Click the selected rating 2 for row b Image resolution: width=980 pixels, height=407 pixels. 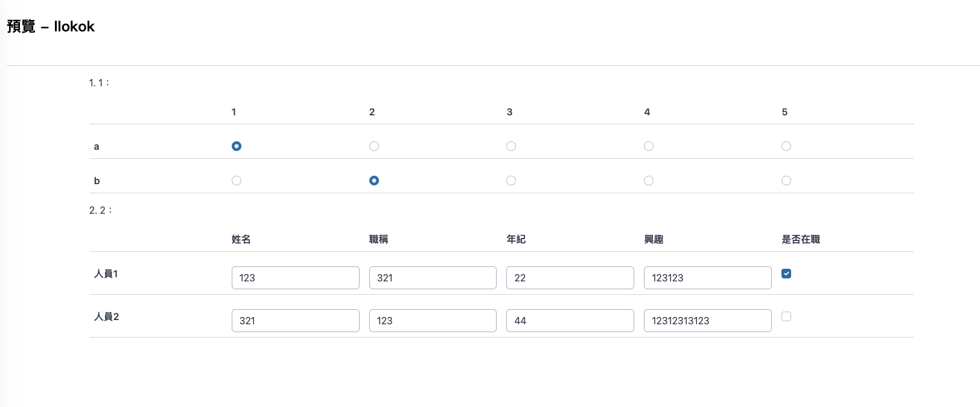coord(374,181)
